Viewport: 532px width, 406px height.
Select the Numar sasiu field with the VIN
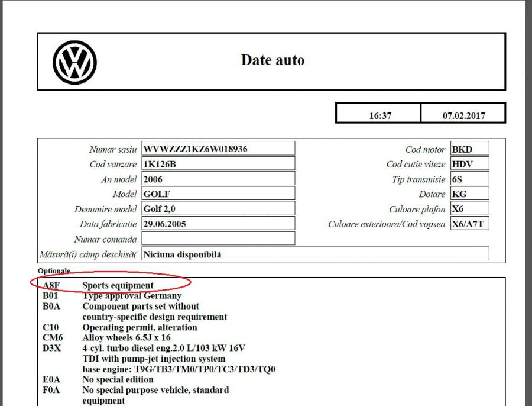click(x=218, y=149)
